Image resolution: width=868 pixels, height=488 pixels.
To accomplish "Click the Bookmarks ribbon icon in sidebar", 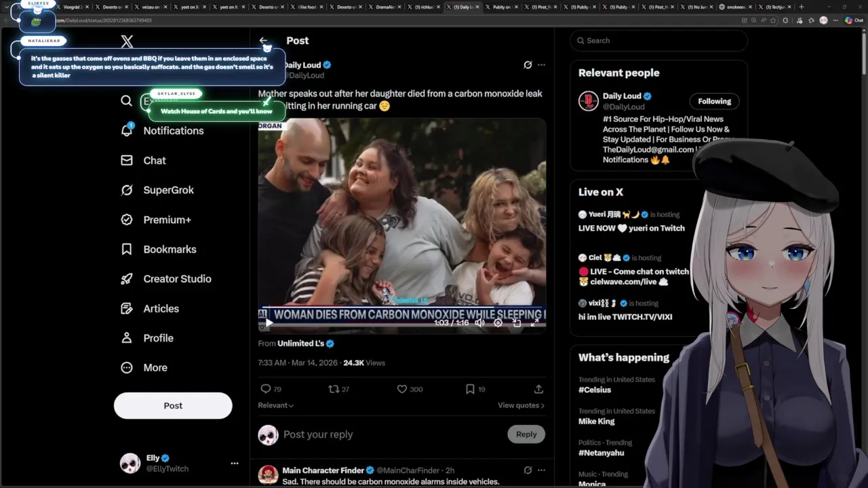I will tap(126, 249).
